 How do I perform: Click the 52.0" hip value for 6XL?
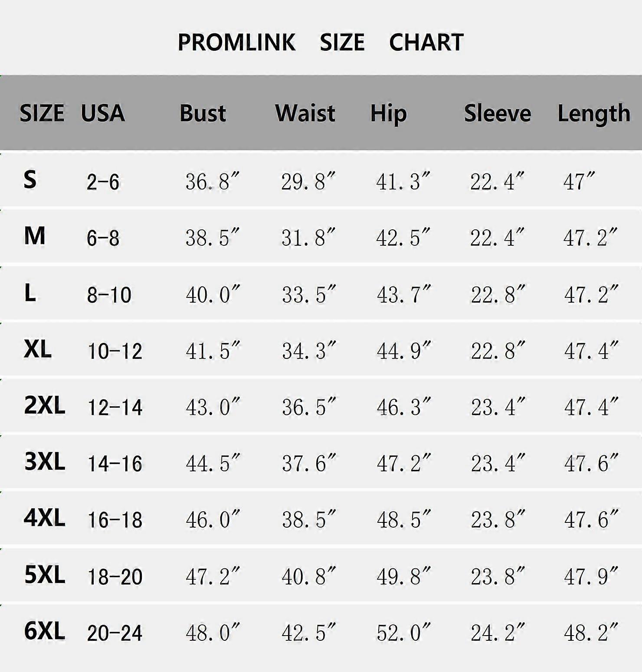tap(404, 633)
